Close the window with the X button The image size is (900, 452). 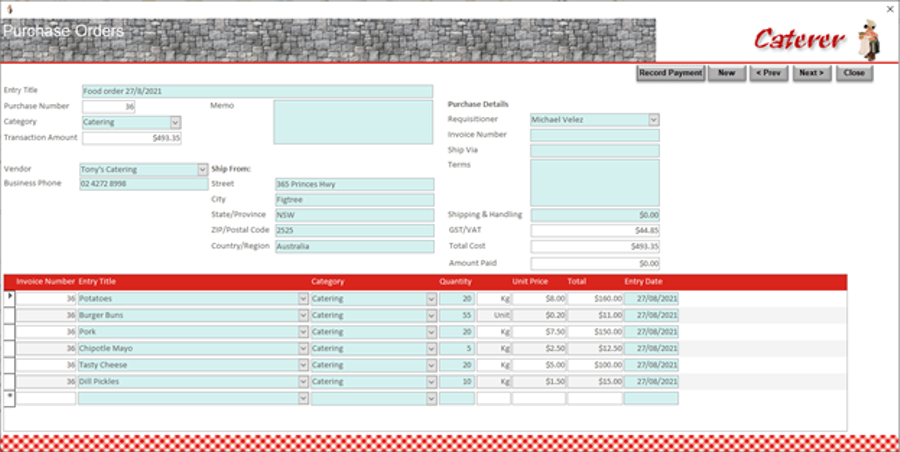click(x=890, y=9)
